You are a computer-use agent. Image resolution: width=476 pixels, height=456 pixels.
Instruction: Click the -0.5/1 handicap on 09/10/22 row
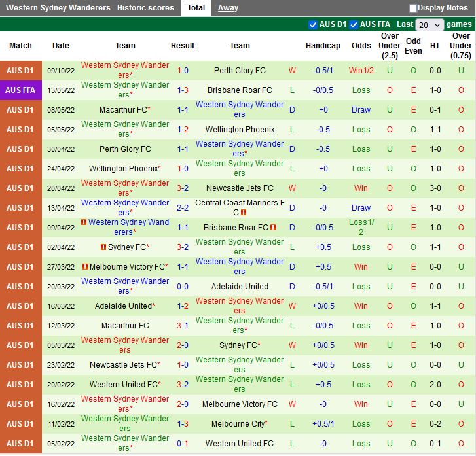point(323,71)
